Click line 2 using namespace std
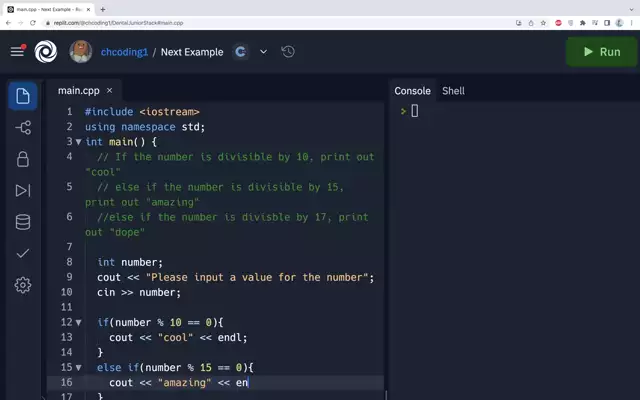640x400 pixels. 145,127
